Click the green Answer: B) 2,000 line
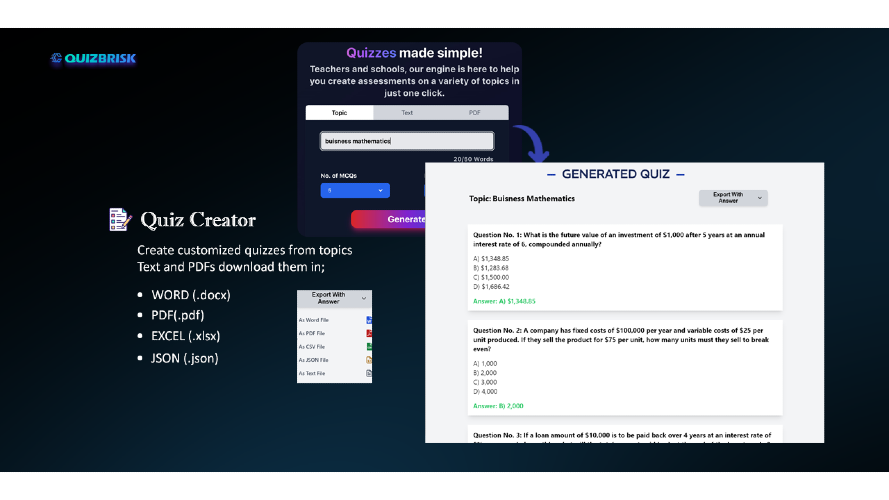The image size is (889, 500). 498,406
